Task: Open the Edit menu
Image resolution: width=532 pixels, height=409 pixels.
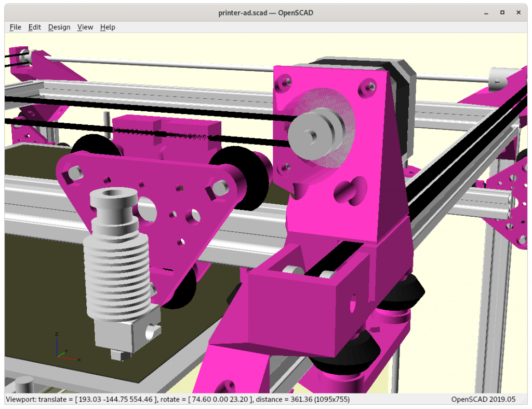Action: [x=35, y=27]
